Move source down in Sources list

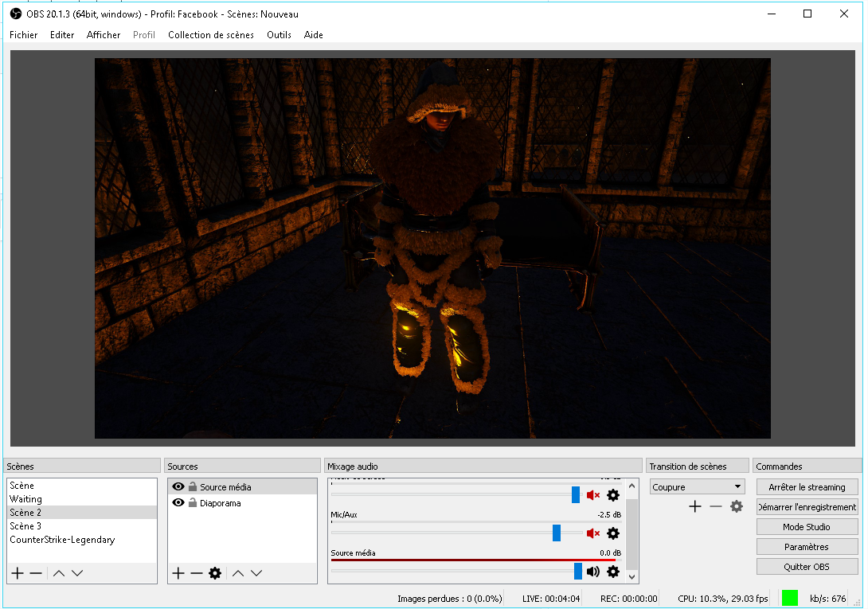[x=256, y=573]
